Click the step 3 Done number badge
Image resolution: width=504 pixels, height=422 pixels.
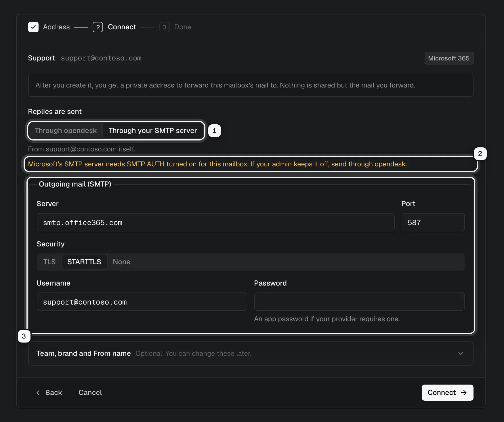(164, 27)
